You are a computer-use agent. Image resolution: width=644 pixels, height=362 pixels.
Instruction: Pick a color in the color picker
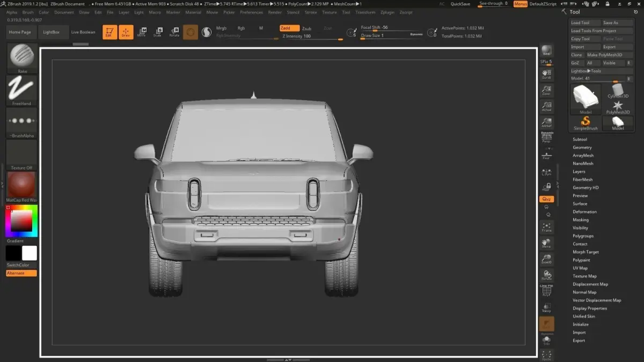(x=21, y=220)
